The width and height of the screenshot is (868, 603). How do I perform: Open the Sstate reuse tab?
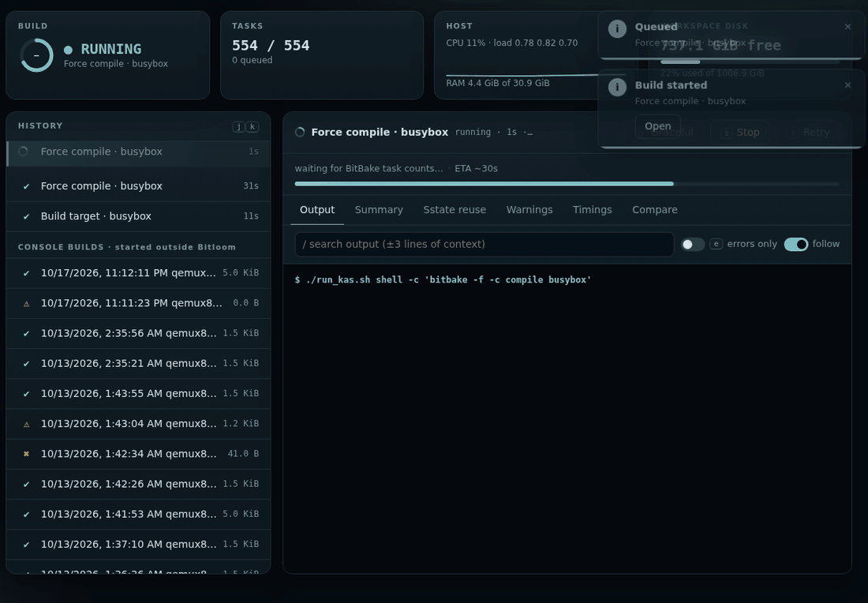[455, 210]
